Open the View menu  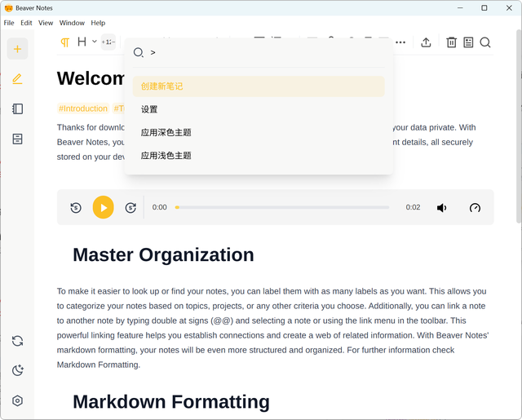coord(46,23)
